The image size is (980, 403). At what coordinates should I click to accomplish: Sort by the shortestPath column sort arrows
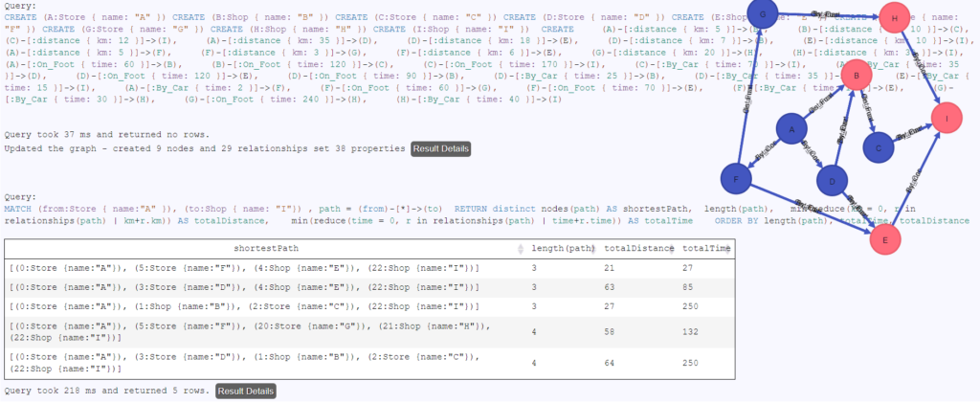point(521,249)
